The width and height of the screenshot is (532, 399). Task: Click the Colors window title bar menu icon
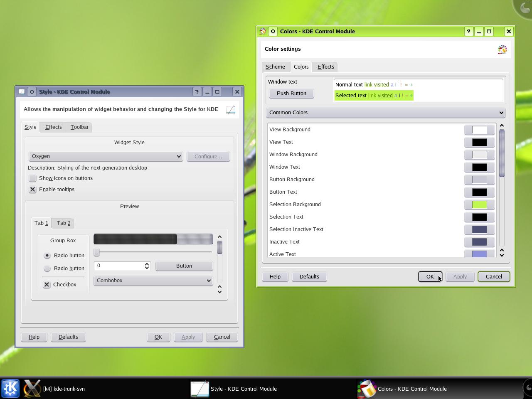tap(263, 31)
